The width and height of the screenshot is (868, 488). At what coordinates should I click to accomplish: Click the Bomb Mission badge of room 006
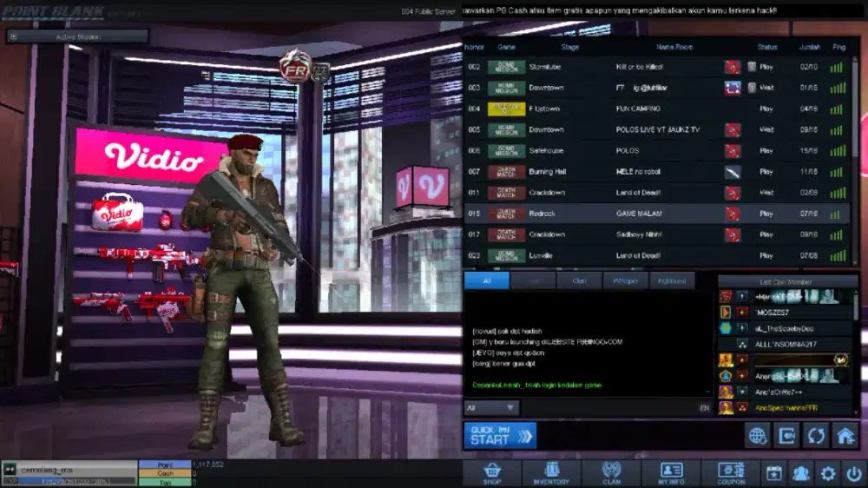pos(506,151)
